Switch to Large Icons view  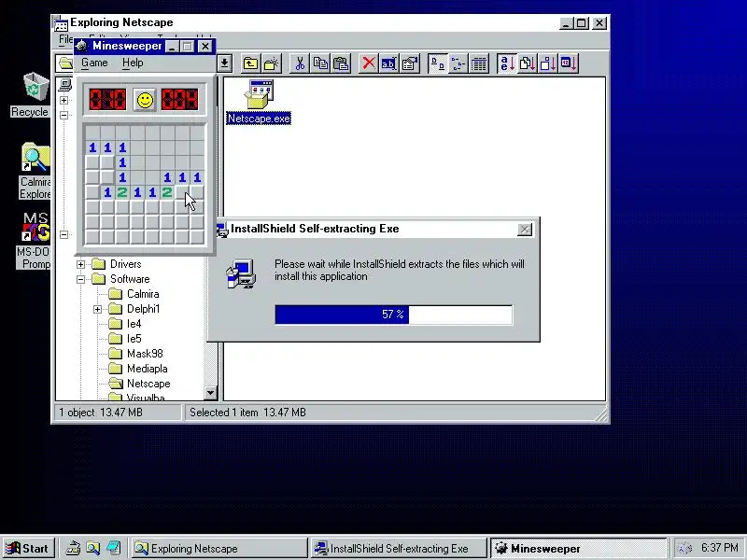pyautogui.click(x=437, y=63)
